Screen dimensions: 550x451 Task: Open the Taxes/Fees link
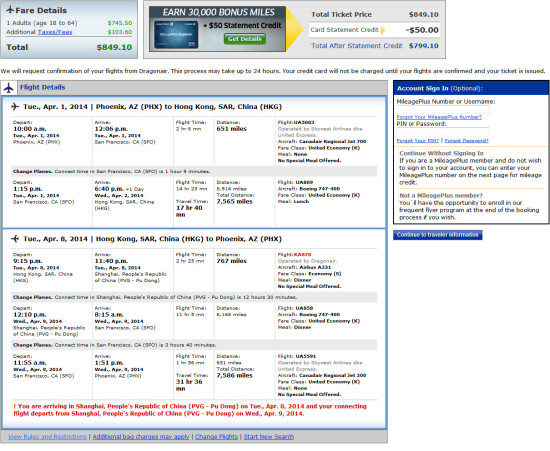click(55, 32)
